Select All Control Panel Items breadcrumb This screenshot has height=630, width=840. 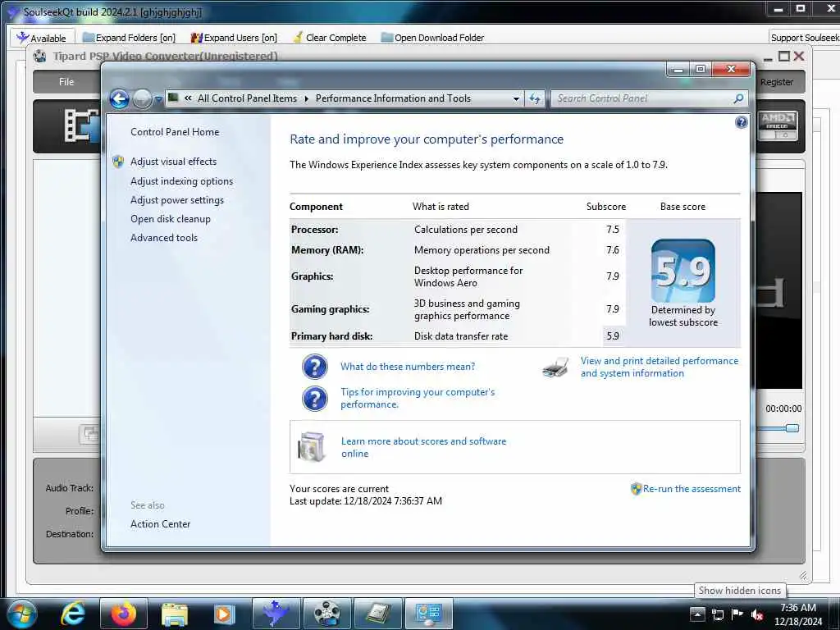[247, 98]
